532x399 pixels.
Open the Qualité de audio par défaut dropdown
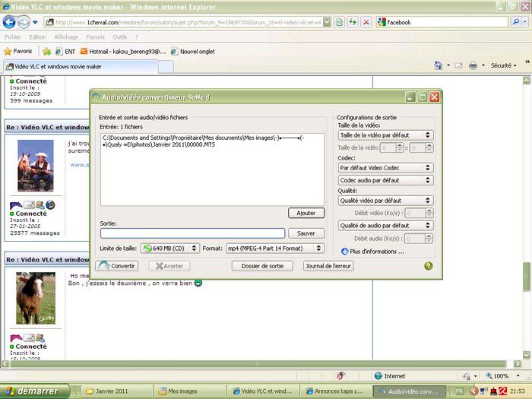pos(385,226)
